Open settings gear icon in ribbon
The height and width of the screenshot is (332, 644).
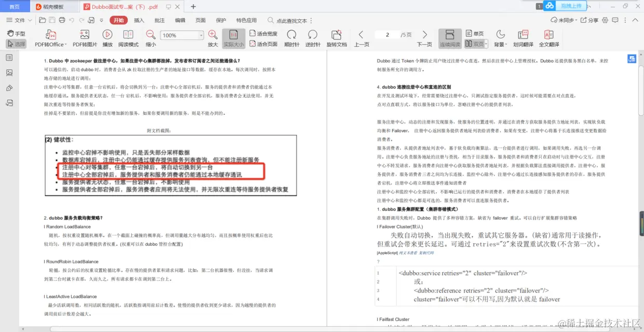[605, 20]
